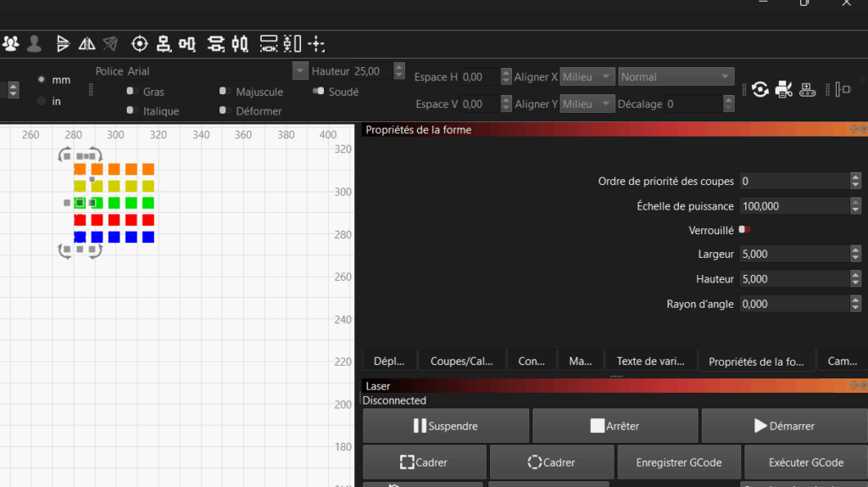
Task: Click the Distribute vertically icon
Action: point(216,43)
